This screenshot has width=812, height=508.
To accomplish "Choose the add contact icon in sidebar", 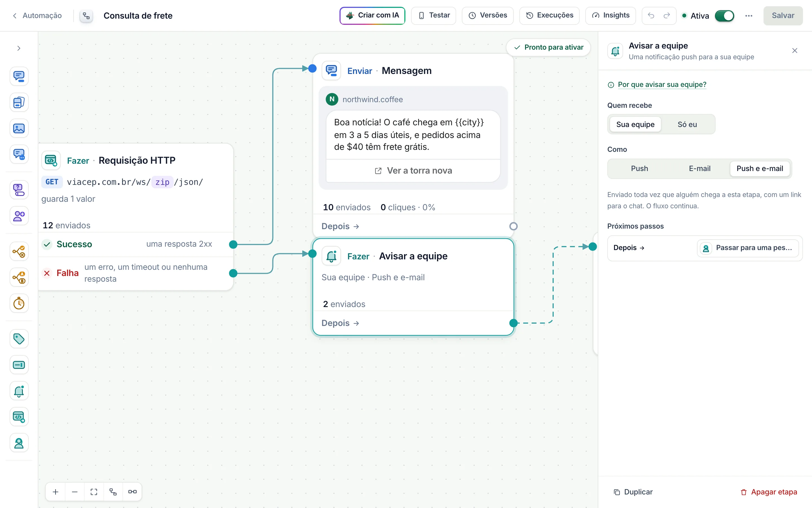I will 19,216.
